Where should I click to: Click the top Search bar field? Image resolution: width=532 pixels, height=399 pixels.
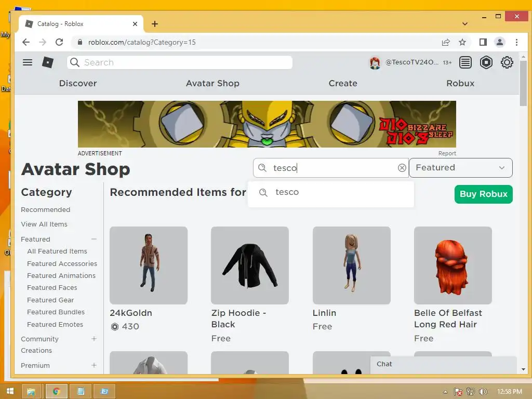click(180, 62)
